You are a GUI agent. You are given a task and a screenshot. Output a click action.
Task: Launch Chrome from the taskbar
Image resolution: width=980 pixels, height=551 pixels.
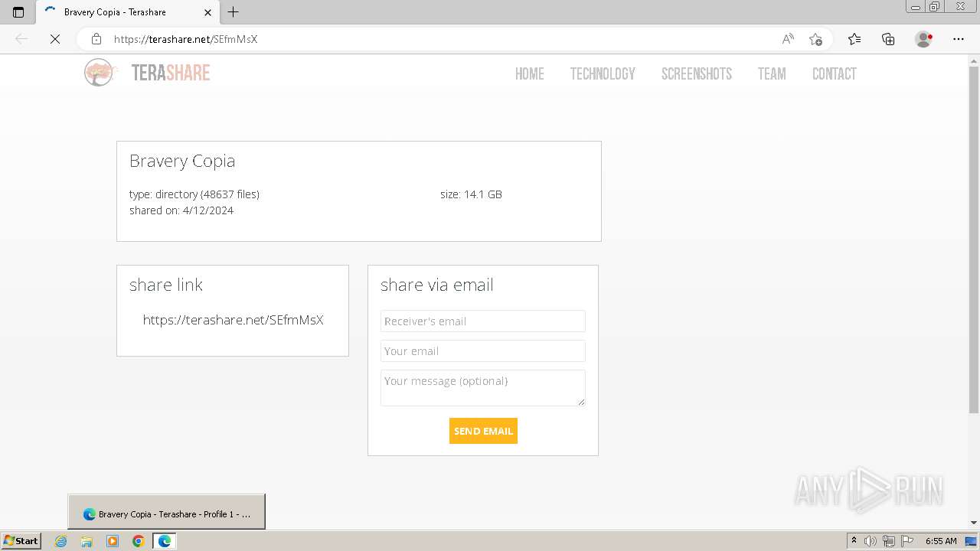pos(139,541)
